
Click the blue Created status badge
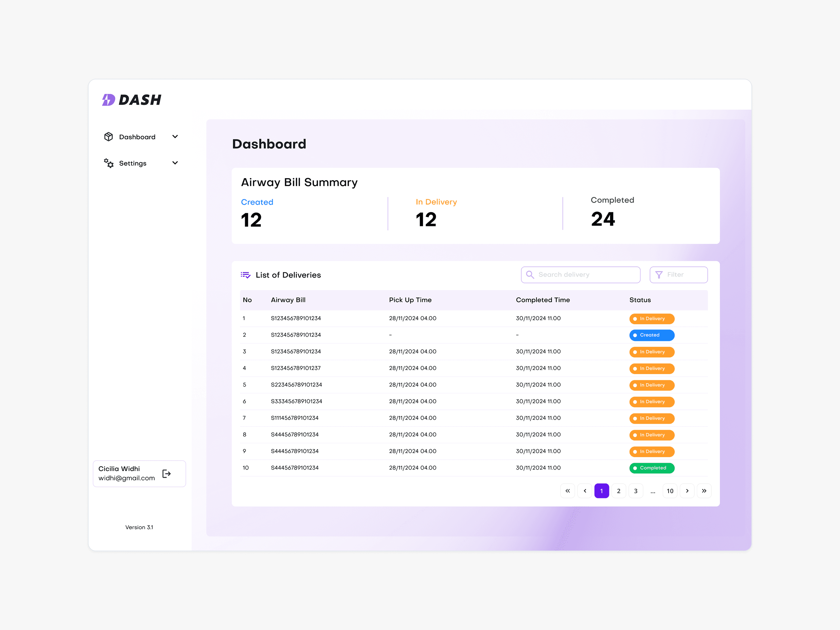point(652,335)
